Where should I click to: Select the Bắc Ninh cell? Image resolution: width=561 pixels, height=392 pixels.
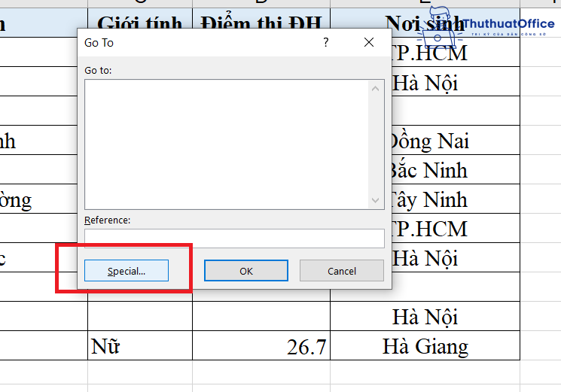tap(456, 169)
